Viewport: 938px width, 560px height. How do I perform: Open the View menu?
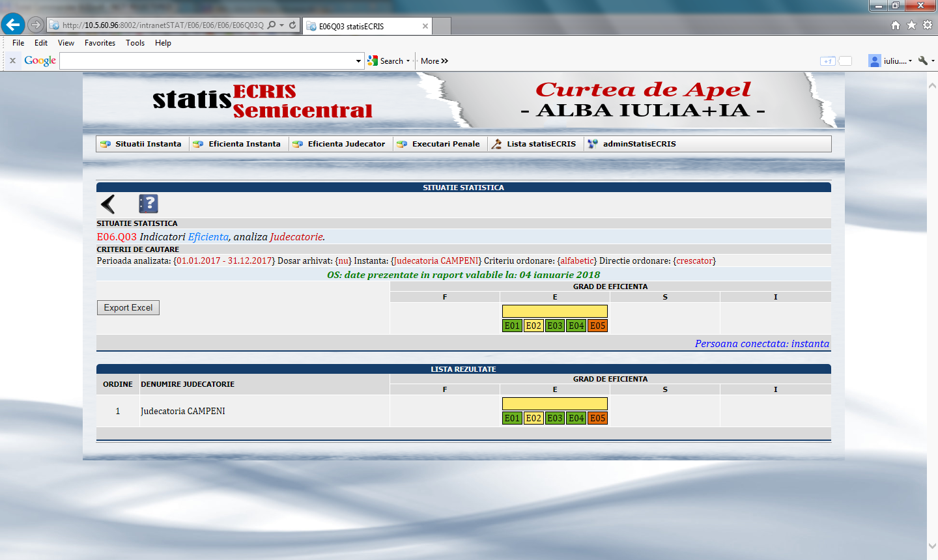[x=66, y=43]
